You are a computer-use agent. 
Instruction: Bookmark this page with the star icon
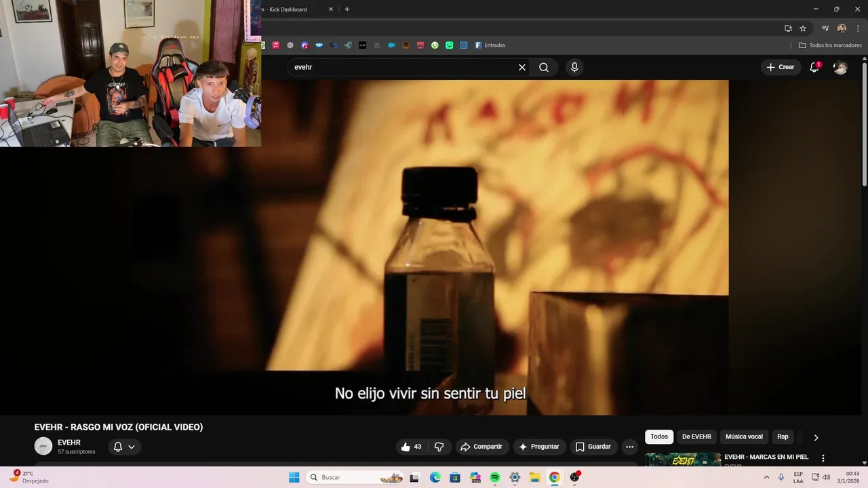click(803, 28)
